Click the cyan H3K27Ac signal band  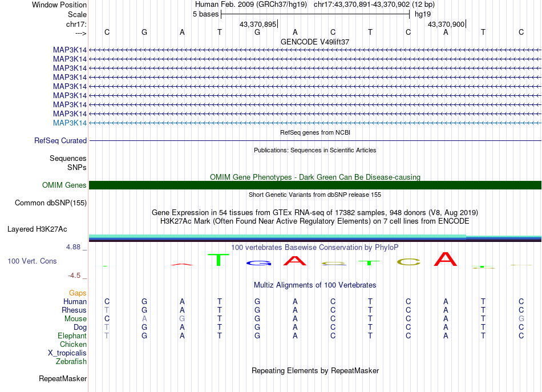(278, 236)
